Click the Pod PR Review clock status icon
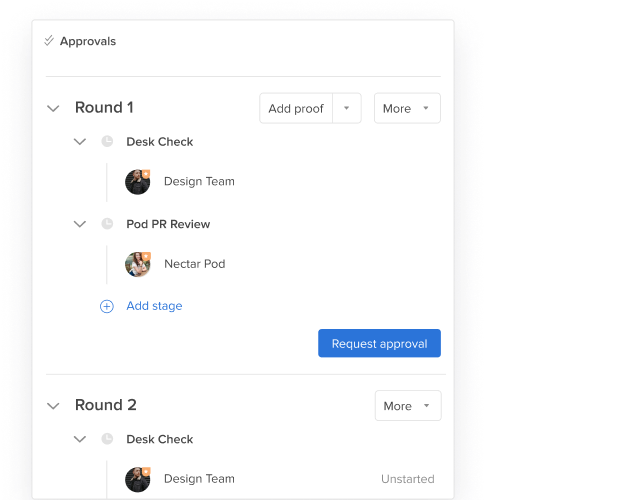 click(107, 224)
